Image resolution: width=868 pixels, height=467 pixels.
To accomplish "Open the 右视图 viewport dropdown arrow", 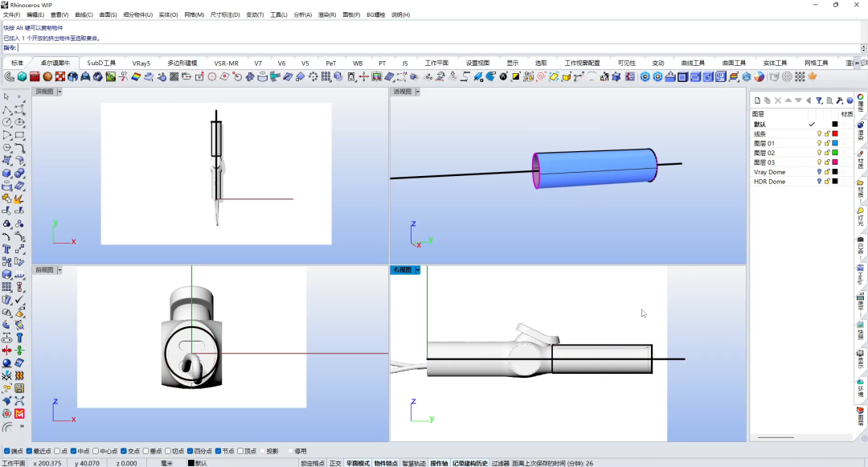I will click(x=418, y=270).
